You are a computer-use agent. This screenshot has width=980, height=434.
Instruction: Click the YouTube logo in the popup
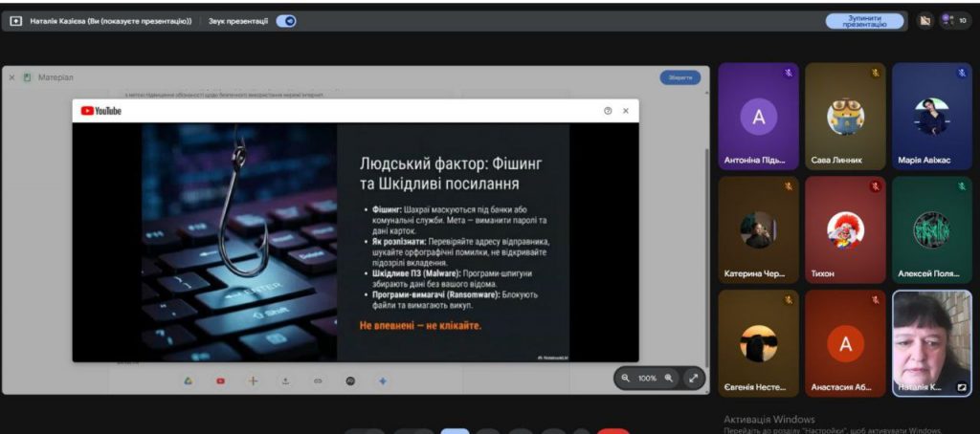point(101,111)
